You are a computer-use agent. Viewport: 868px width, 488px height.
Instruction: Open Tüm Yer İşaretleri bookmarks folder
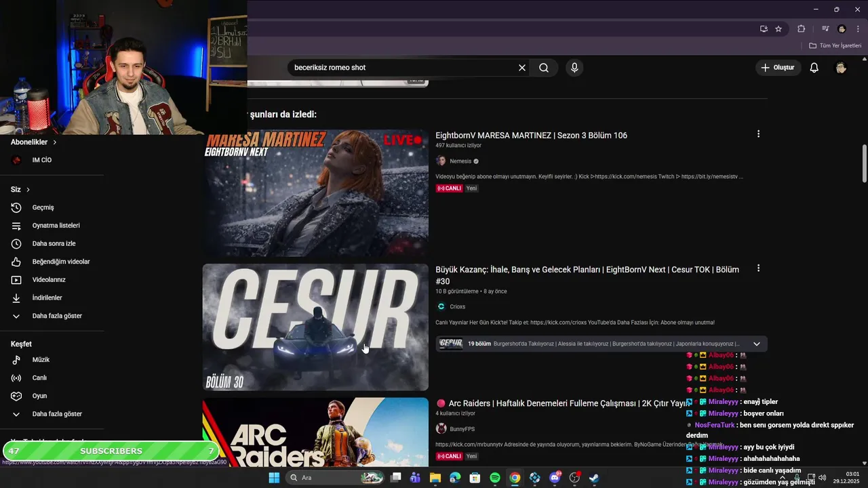[x=835, y=45]
